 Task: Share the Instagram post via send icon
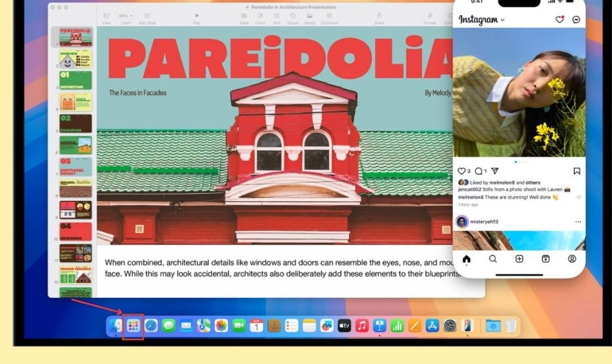(x=495, y=171)
